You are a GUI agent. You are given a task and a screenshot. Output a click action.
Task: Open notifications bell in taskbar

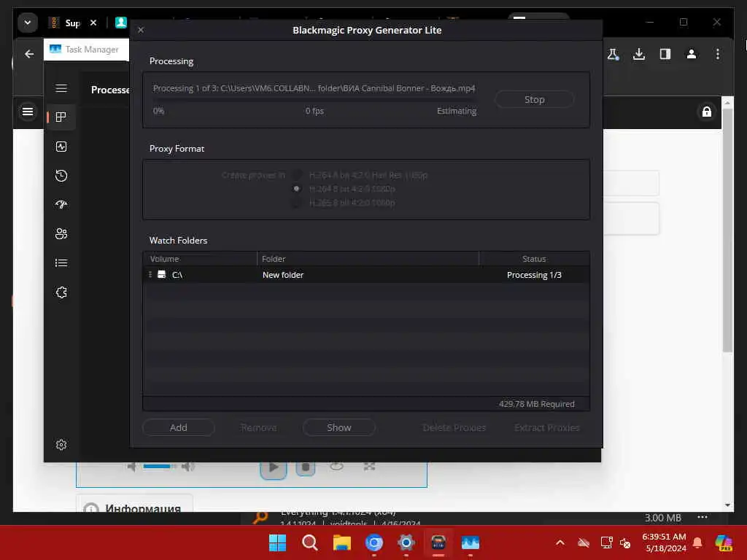coord(697,542)
